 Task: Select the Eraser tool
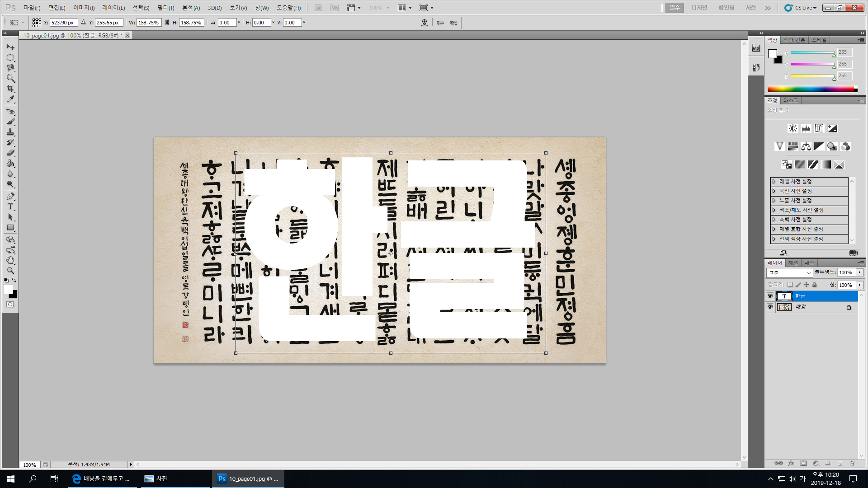point(10,153)
